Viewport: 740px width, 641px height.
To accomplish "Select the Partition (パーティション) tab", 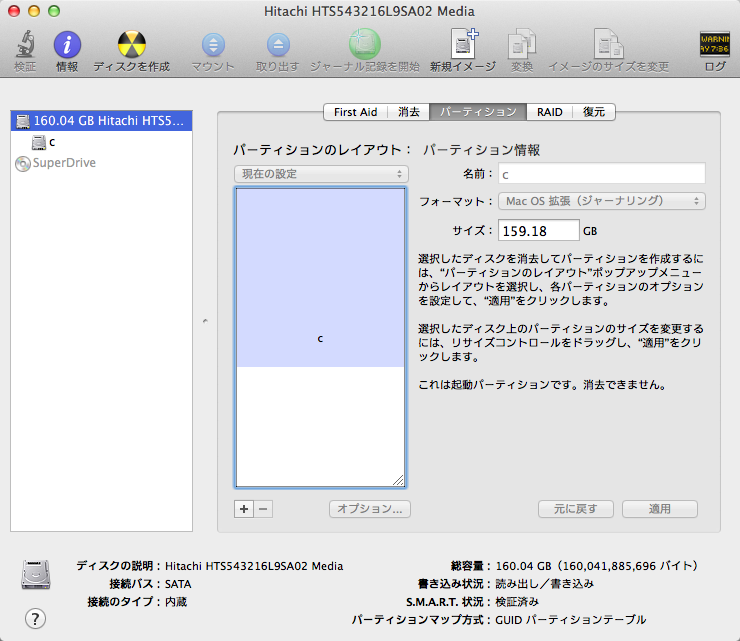I will click(x=478, y=112).
